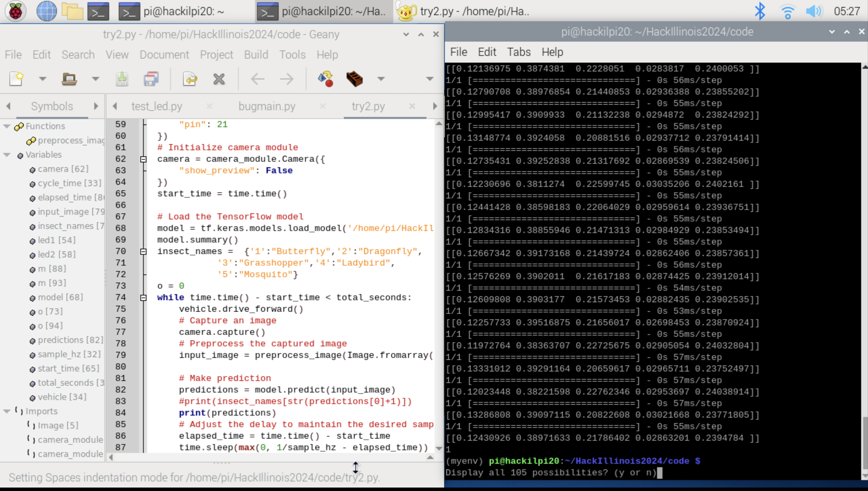Click the close file X toolbar icon
Image resolution: width=868 pixels, height=491 pixels.
point(219,79)
